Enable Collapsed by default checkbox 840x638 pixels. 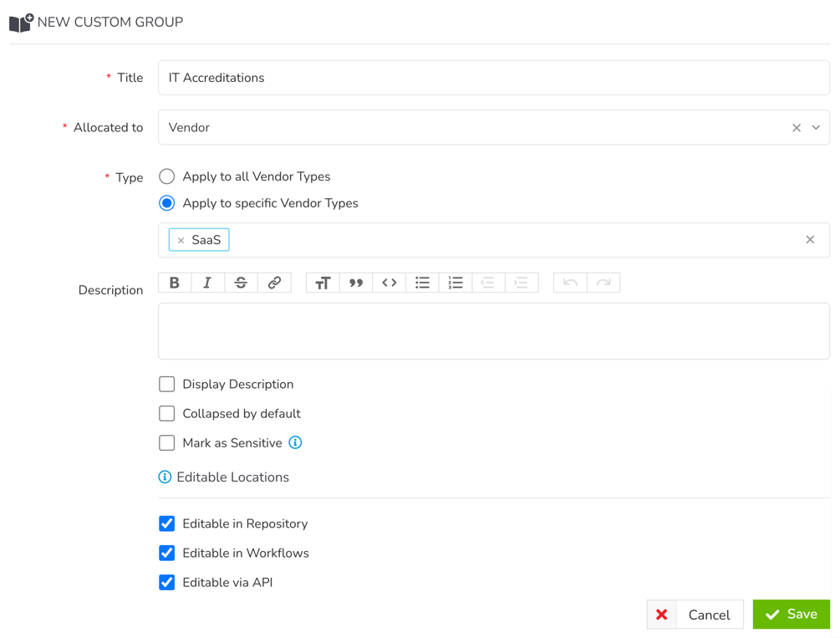tap(166, 413)
